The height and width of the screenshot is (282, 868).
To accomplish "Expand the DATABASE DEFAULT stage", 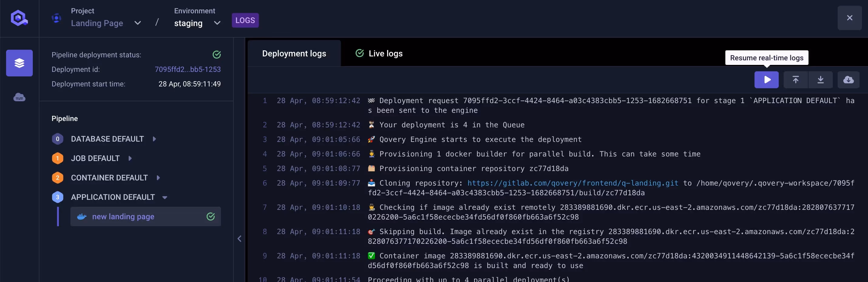I will click(x=155, y=138).
